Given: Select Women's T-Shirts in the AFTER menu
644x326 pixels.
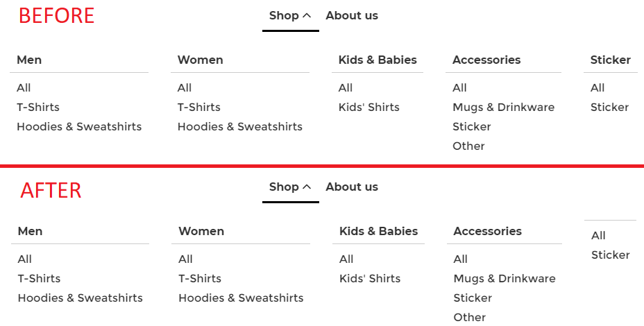Looking at the screenshot, I should [200, 279].
